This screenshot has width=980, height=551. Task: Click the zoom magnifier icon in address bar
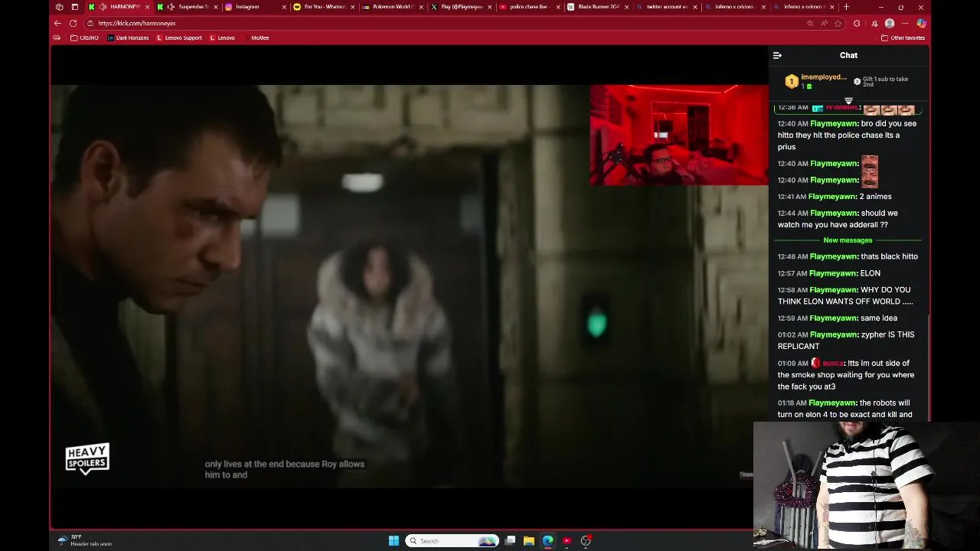[x=810, y=23]
